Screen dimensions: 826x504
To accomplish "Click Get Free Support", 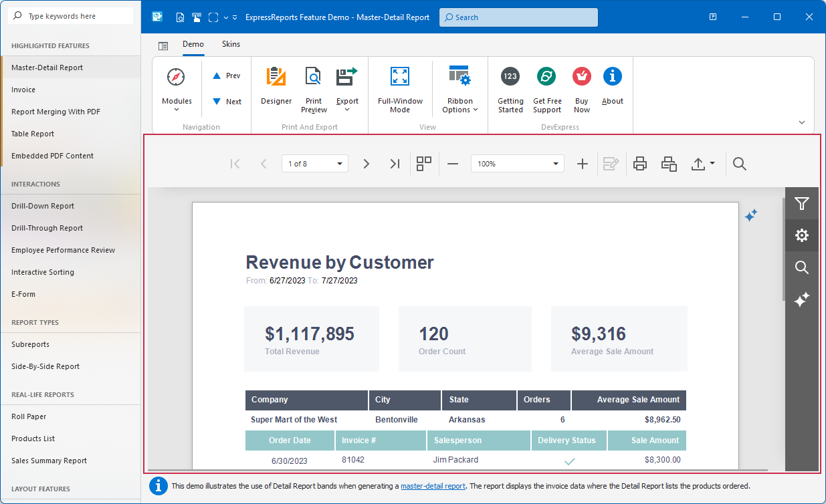I will tap(547, 89).
